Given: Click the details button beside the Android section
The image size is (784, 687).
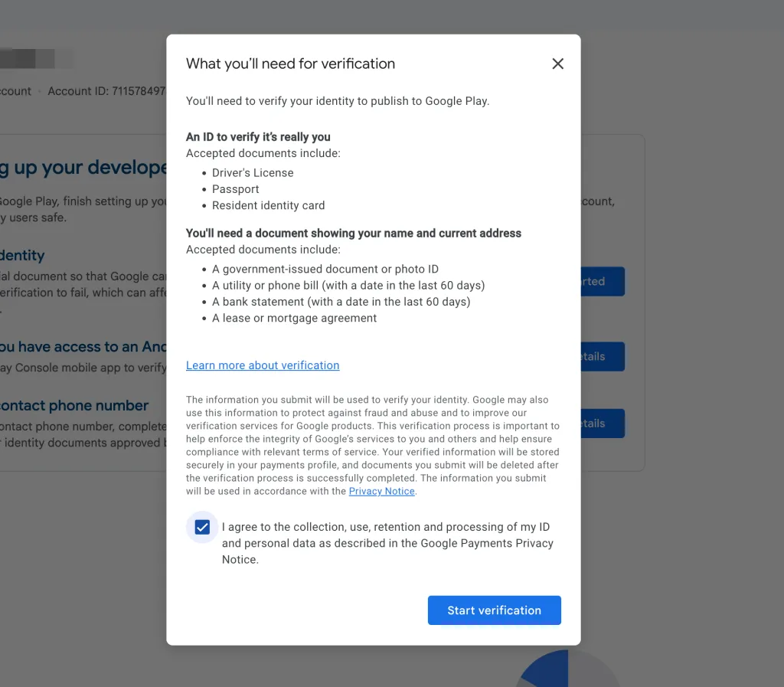Looking at the screenshot, I should pyautogui.click(x=603, y=356).
